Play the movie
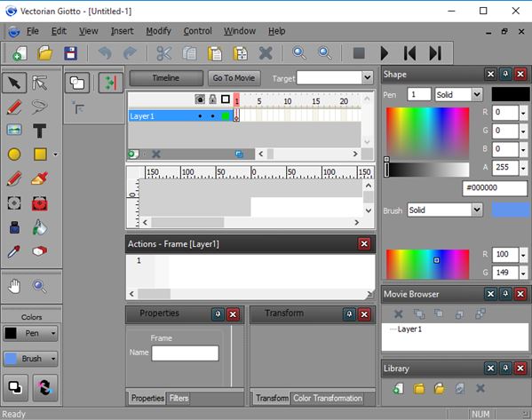 pyautogui.click(x=385, y=53)
